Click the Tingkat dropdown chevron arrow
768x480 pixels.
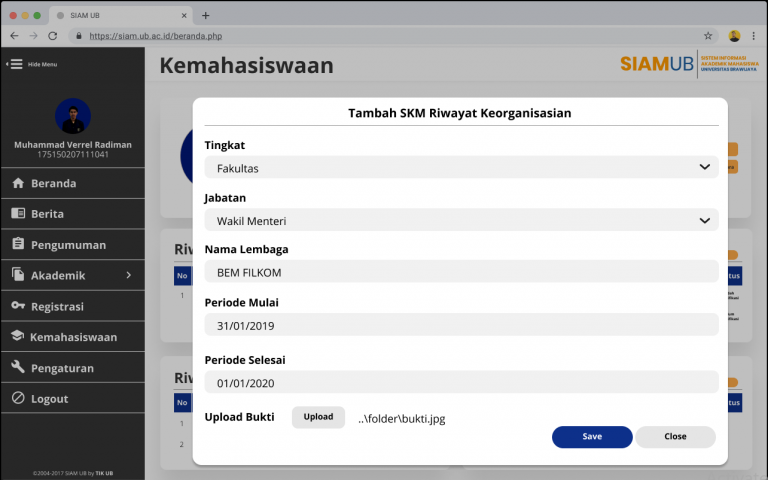click(704, 167)
